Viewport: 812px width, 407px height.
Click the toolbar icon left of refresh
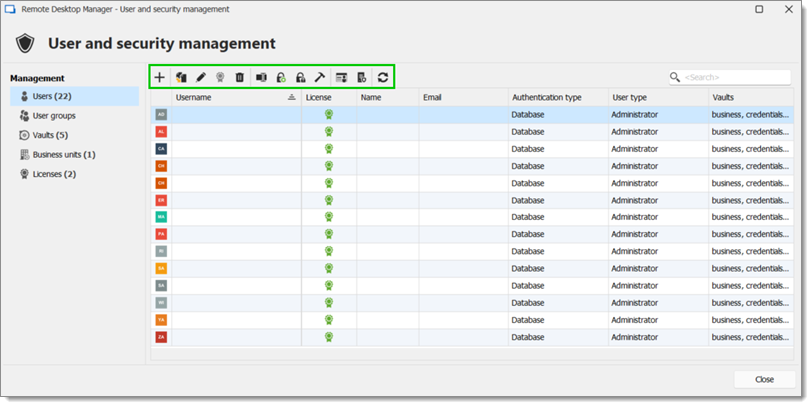[x=361, y=77]
